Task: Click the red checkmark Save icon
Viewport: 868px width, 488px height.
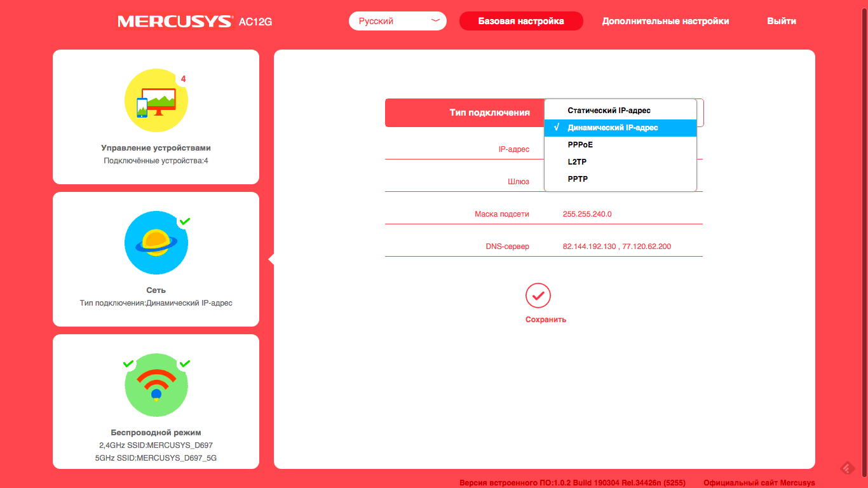Action: (x=538, y=295)
